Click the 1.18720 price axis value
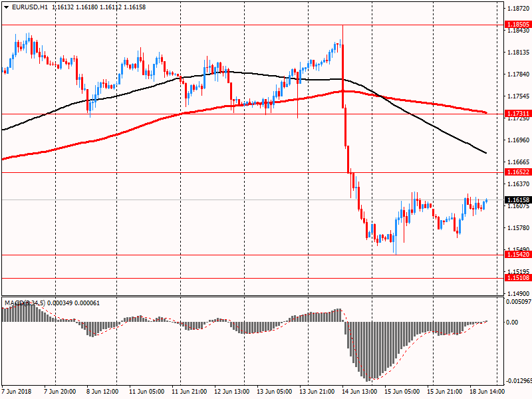532x399 pixels. pos(518,9)
